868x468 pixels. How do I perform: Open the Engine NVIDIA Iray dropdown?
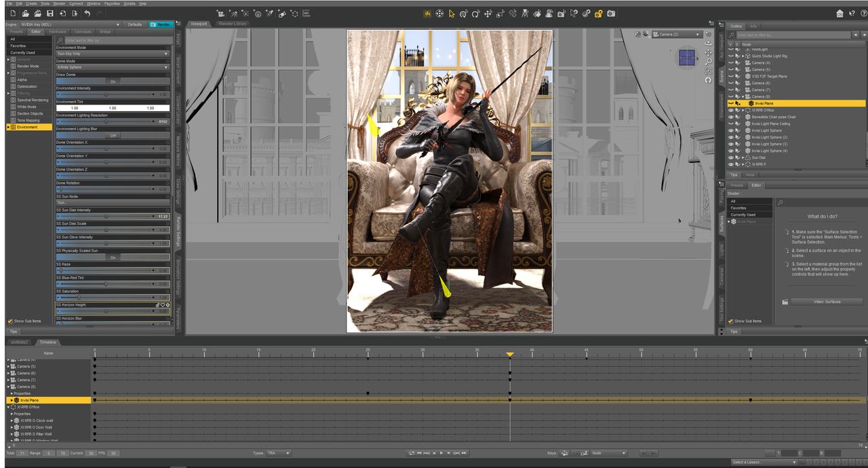[x=70, y=24]
